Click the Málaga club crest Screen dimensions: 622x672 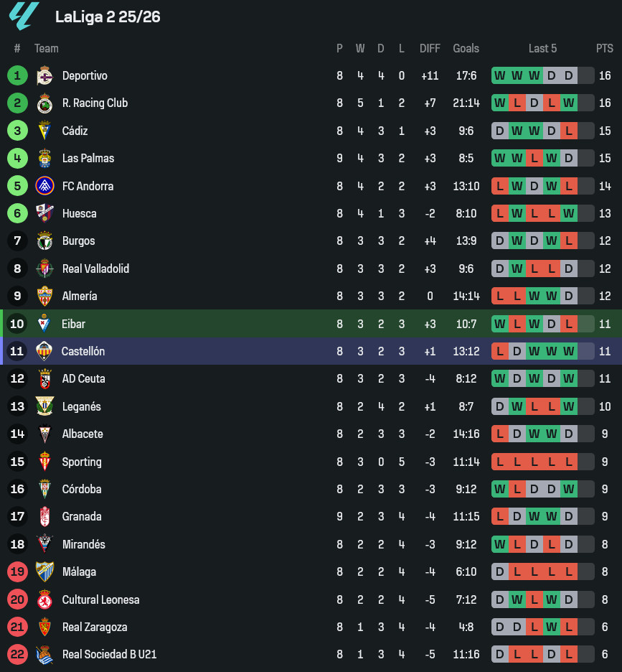[44, 572]
